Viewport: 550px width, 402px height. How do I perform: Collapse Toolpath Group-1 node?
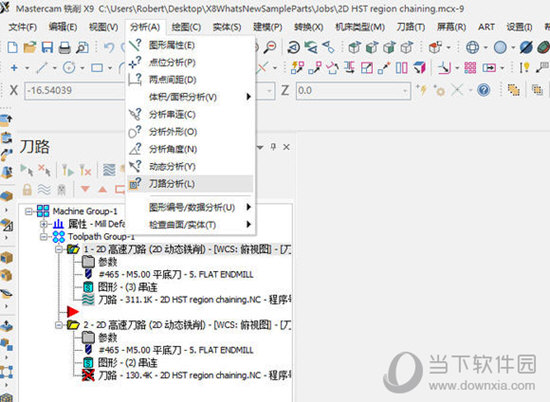(43, 237)
